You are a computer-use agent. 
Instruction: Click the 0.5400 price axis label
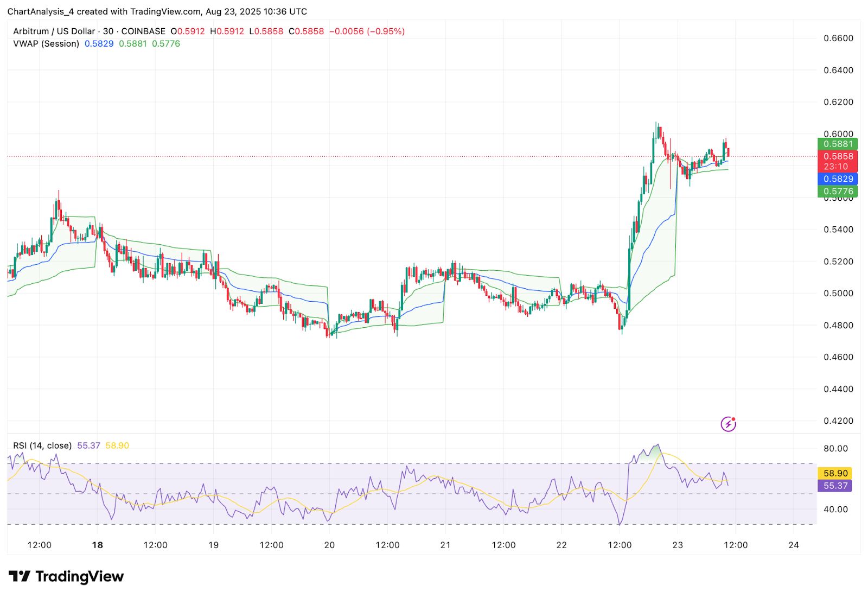pos(838,230)
